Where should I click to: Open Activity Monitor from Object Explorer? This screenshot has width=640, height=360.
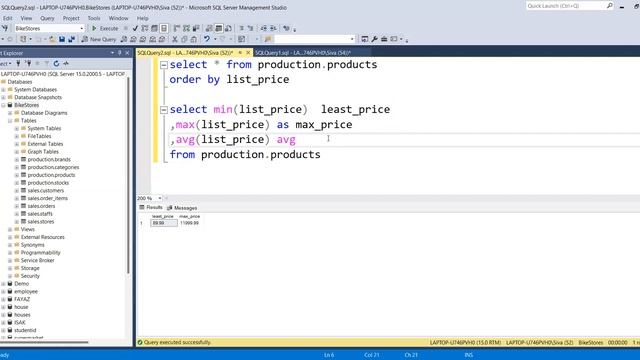click(66, 63)
